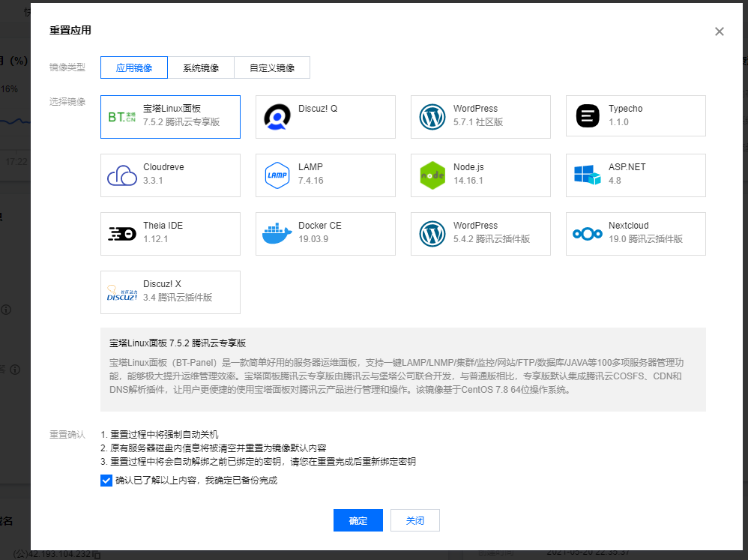Click the 重置过程中将强制自动关机 notice line

160,435
